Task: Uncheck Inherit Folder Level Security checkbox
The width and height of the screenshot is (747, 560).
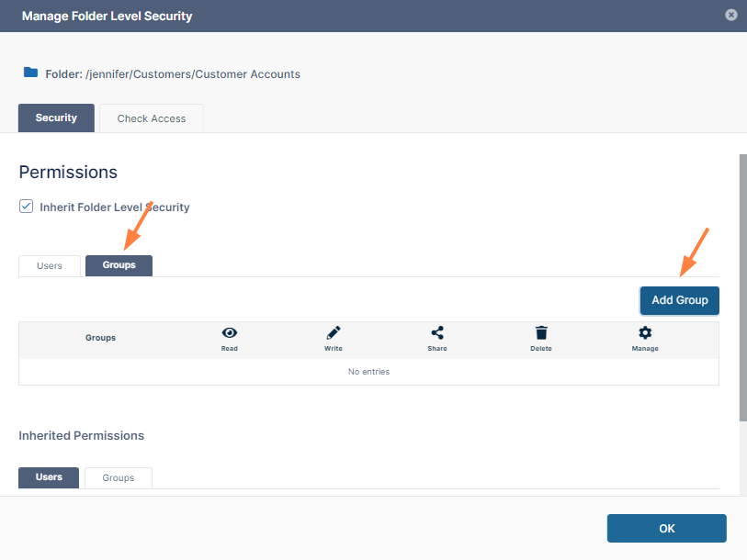Action: pyautogui.click(x=27, y=207)
